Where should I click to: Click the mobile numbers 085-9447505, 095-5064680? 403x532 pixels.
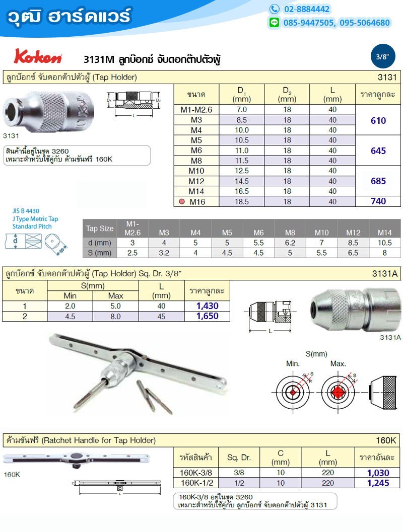coord(337,23)
